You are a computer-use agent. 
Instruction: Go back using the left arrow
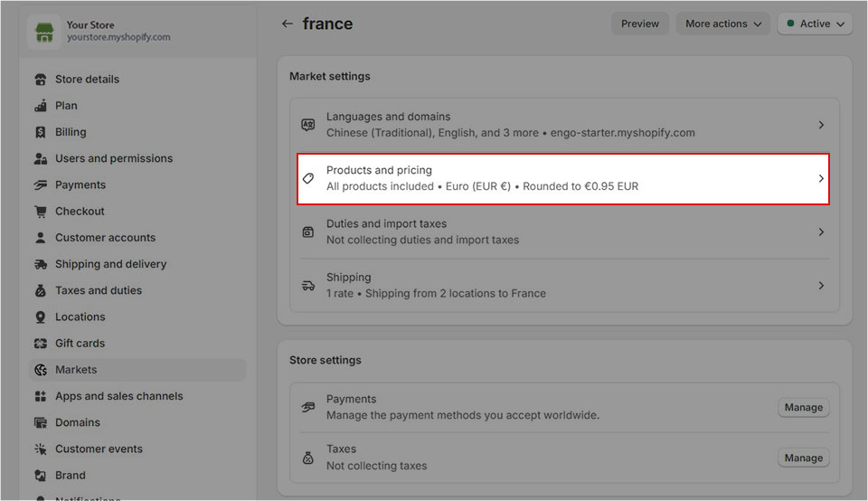(x=287, y=24)
